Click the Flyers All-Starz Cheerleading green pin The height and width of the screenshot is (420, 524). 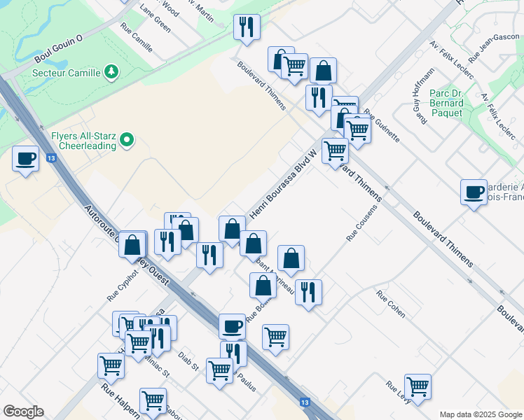[x=127, y=140]
